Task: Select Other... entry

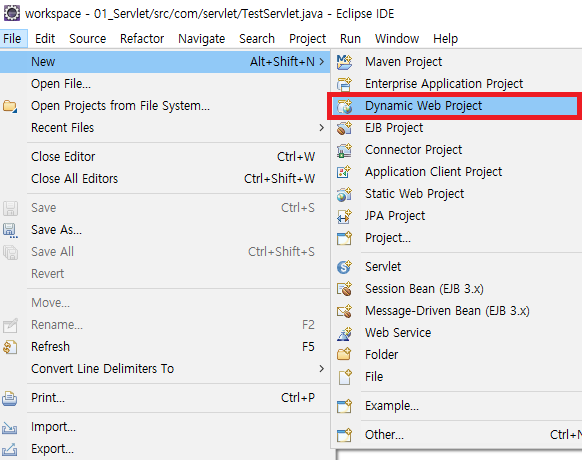Action: click(457, 435)
